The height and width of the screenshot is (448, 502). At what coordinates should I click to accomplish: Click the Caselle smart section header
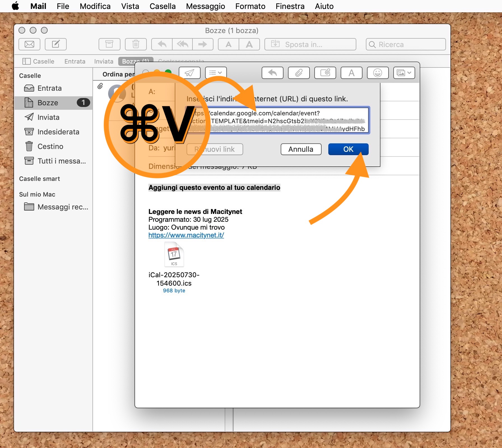(x=39, y=179)
